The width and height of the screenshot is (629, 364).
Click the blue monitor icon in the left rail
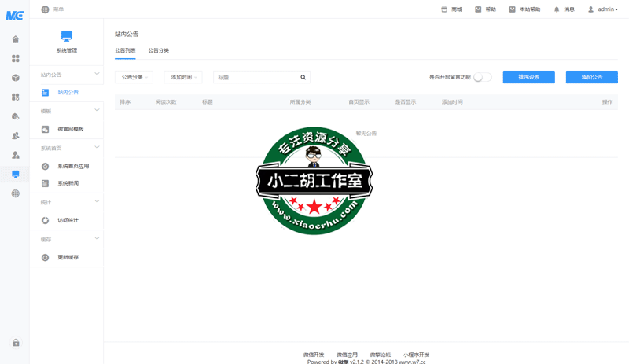[15, 175]
